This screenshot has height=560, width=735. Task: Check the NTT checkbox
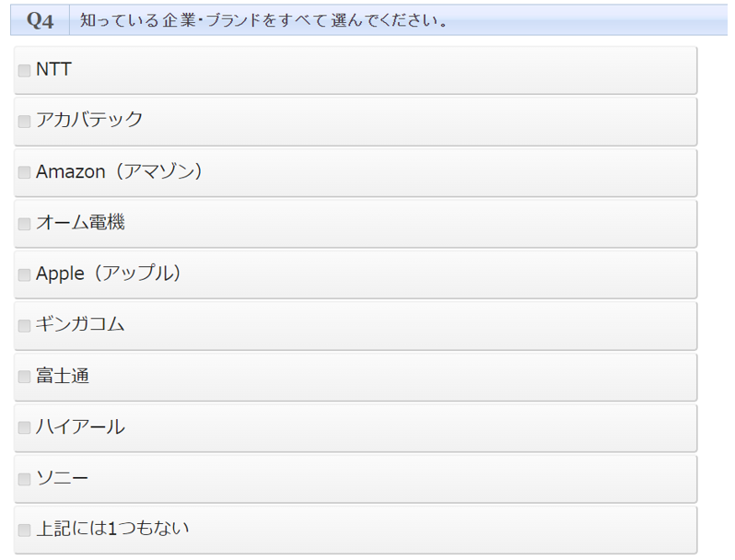[25, 71]
